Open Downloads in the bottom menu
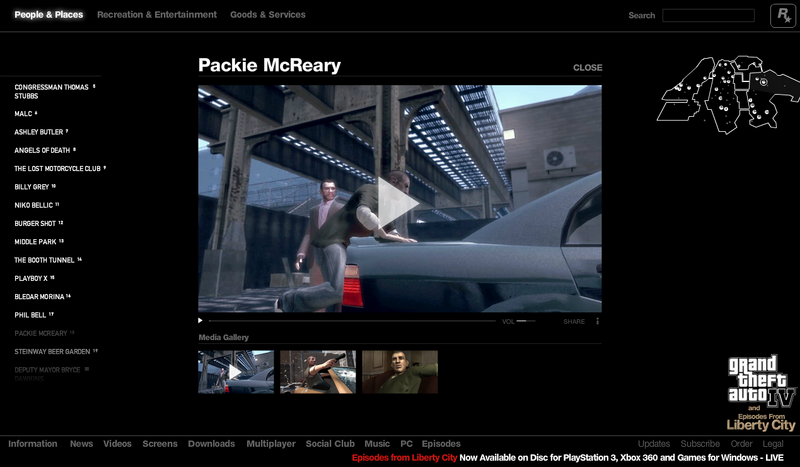 (211, 444)
